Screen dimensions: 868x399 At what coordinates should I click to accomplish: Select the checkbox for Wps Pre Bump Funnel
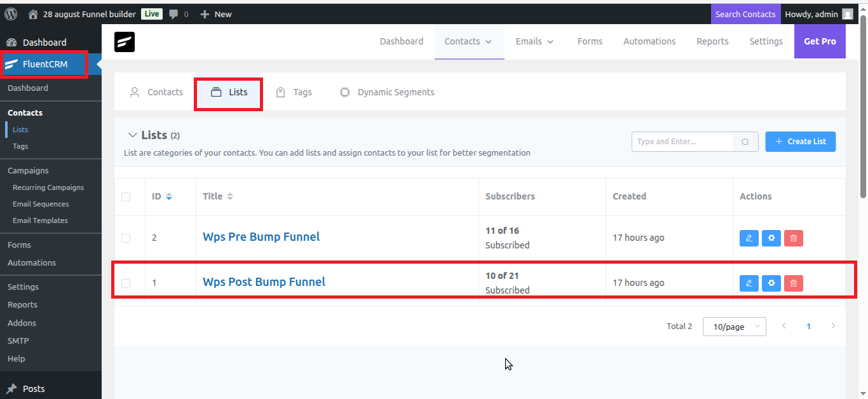tap(126, 238)
